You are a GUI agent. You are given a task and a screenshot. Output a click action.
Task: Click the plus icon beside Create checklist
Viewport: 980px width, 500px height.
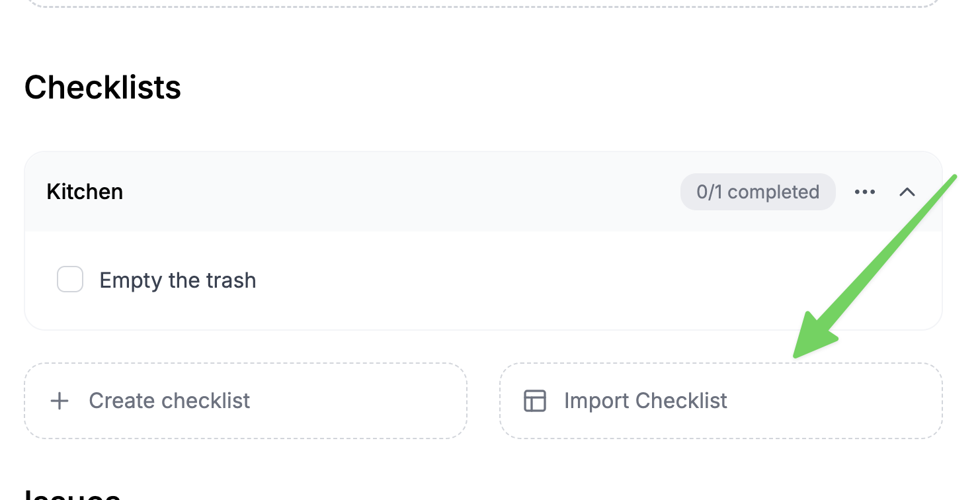tap(60, 401)
